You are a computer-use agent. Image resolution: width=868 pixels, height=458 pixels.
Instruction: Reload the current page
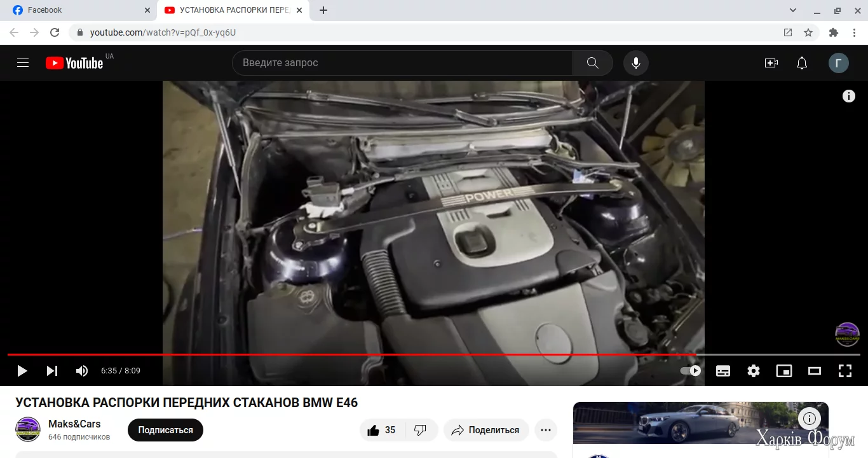[x=55, y=32]
